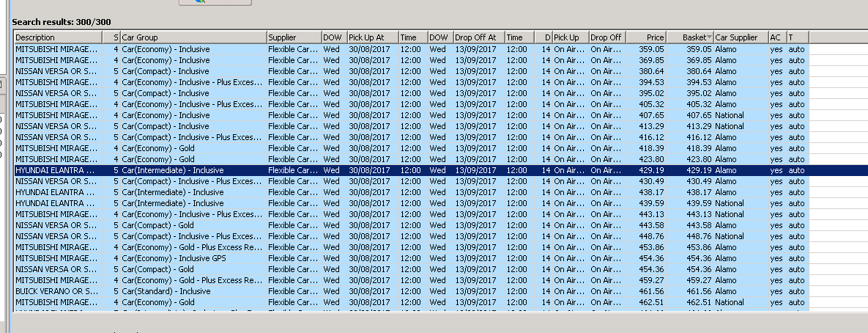Click the S seats column header
The image size is (868, 333).
point(111,37)
